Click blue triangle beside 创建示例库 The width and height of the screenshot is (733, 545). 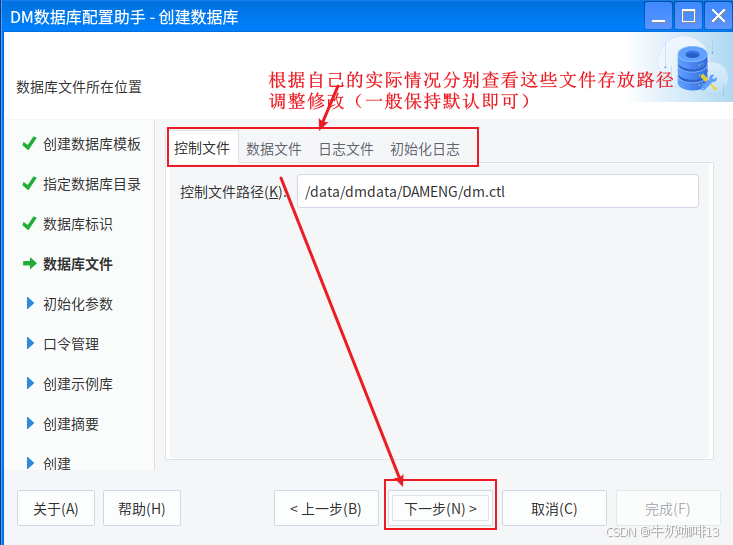tap(30, 383)
